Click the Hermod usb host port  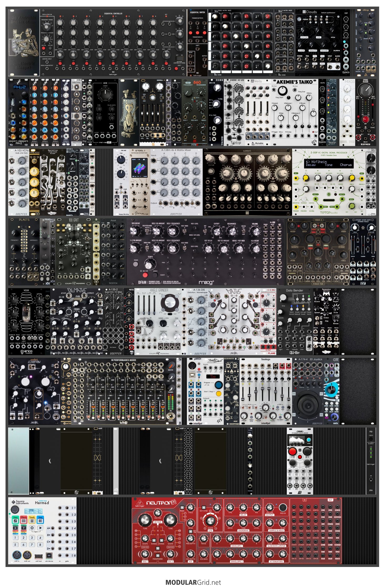click(38, 556)
